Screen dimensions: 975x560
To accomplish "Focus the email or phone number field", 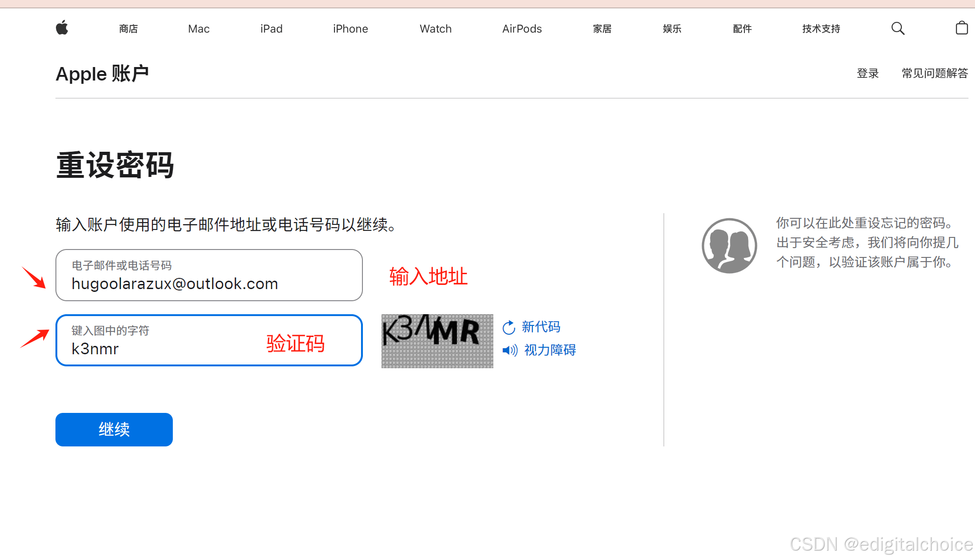I will point(209,276).
